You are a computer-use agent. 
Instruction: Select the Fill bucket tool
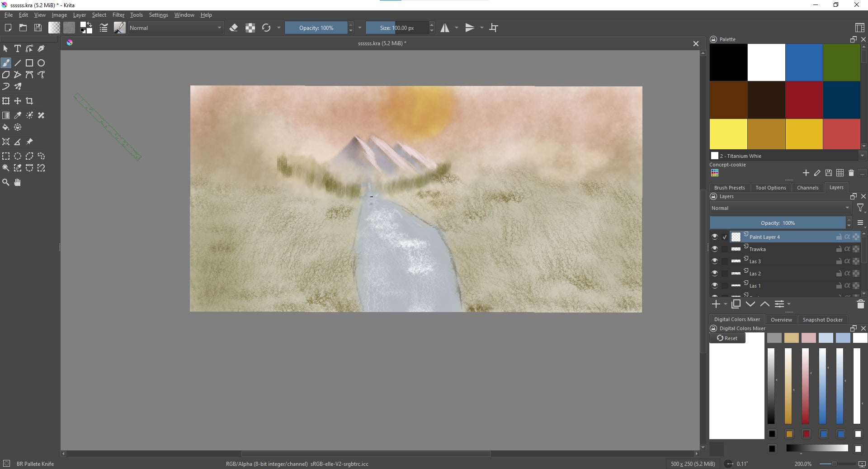(x=6, y=127)
